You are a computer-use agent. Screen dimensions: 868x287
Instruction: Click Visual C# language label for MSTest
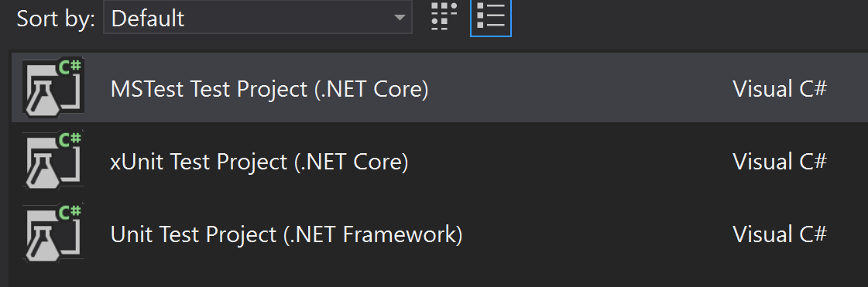(x=780, y=88)
